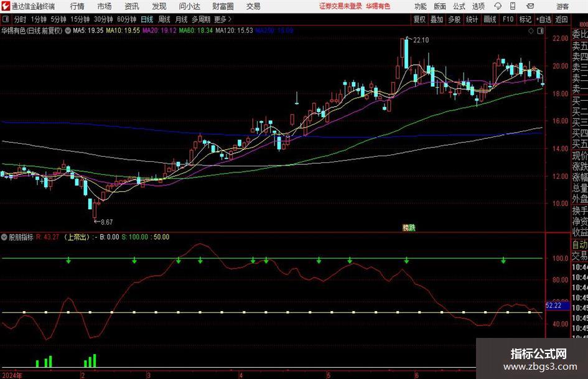The height and width of the screenshot is (379, 588).
Task: Click the 叠加 overlay toolbar button
Action: pos(437,19)
